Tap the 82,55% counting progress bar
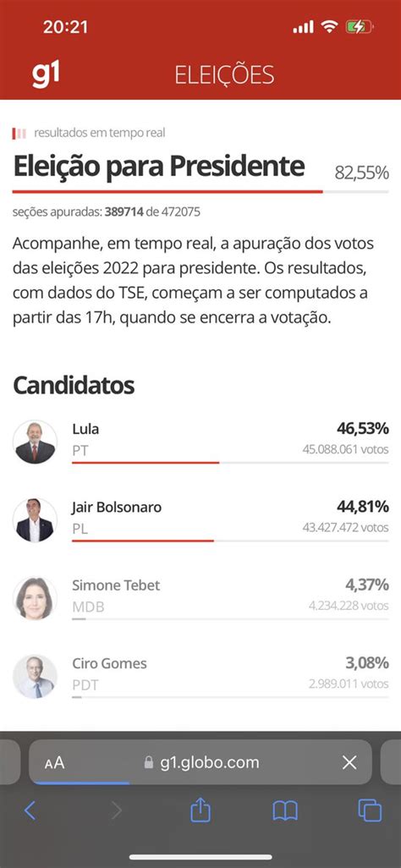 (x=200, y=192)
